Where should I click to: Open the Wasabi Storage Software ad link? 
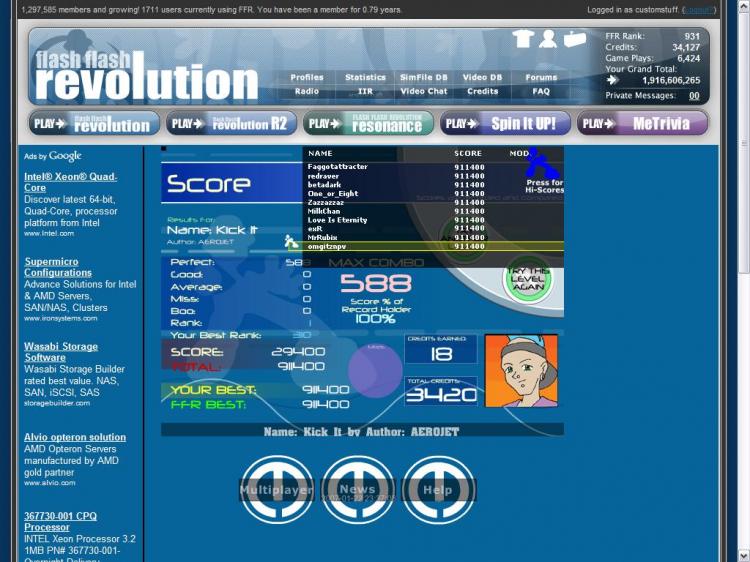coord(61,351)
